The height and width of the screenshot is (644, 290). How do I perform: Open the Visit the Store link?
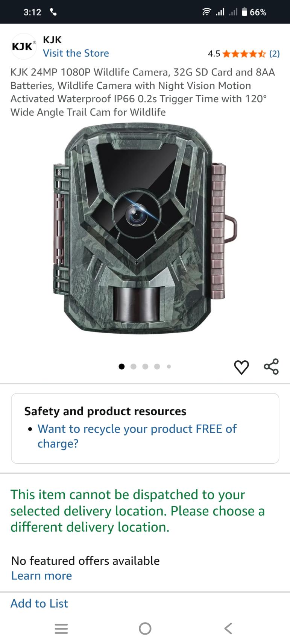(x=76, y=53)
